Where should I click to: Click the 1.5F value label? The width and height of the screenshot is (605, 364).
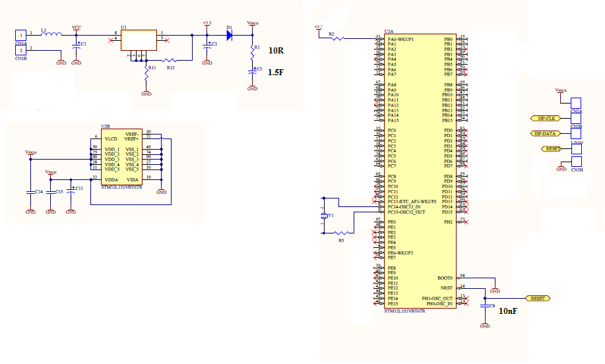[x=276, y=72]
